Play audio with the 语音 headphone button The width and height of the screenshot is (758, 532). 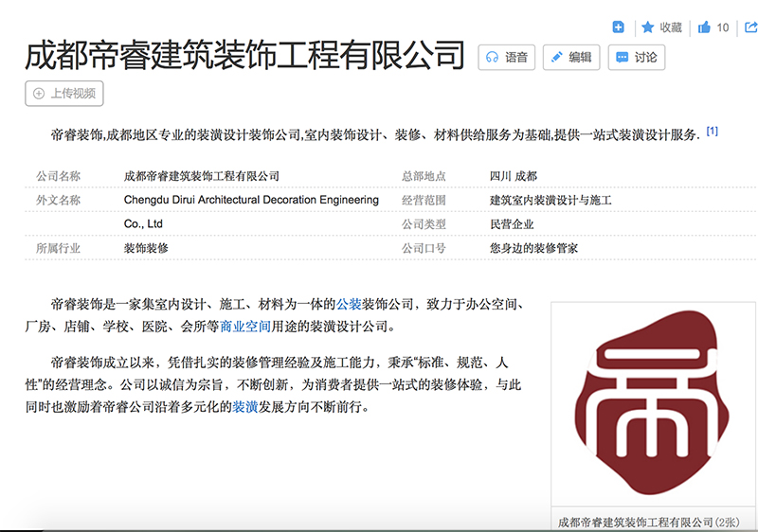tap(507, 57)
